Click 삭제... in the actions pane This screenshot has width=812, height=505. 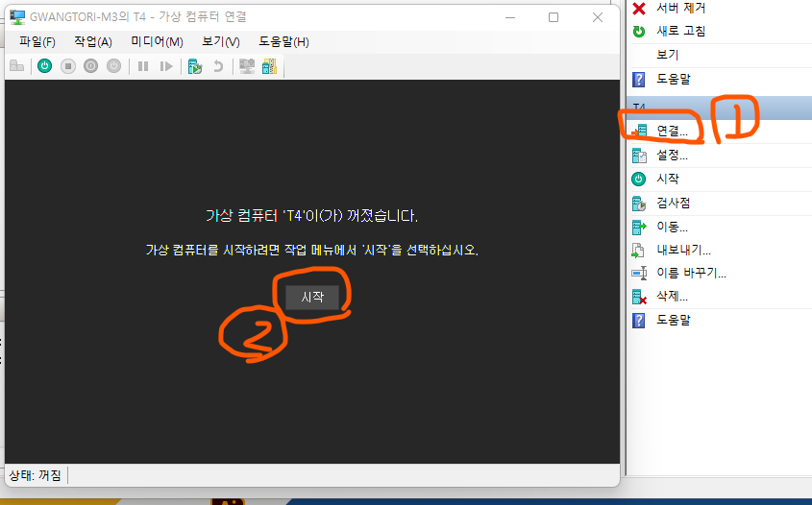672,297
